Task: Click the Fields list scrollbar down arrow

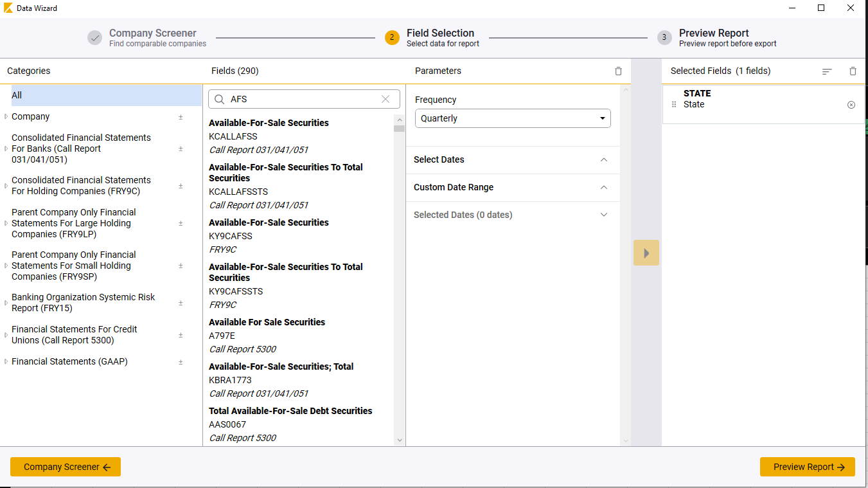Action: click(400, 440)
